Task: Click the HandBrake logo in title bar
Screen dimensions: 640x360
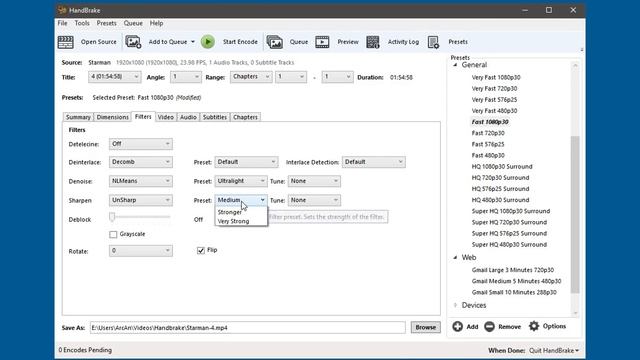Action: (62, 10)
